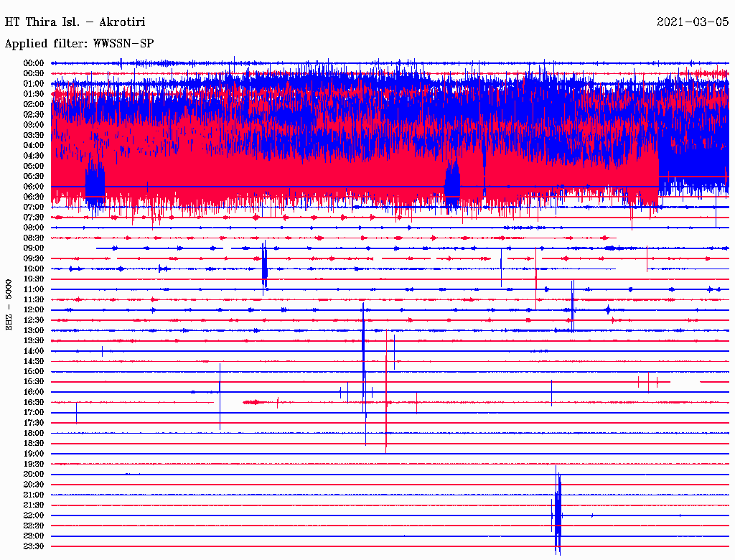Click the 04:00 time label

tap(34, 146)
